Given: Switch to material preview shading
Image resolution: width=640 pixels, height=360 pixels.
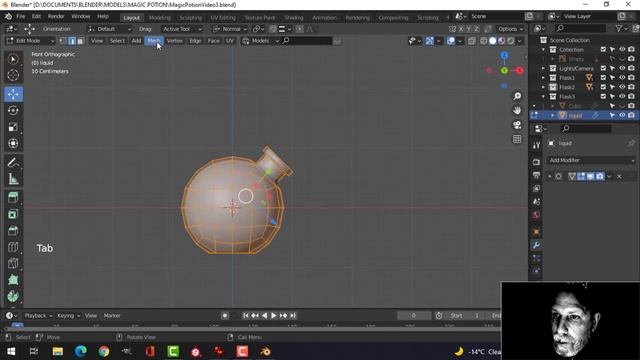Looking at the screenshot, I should (x=502, y=41).
